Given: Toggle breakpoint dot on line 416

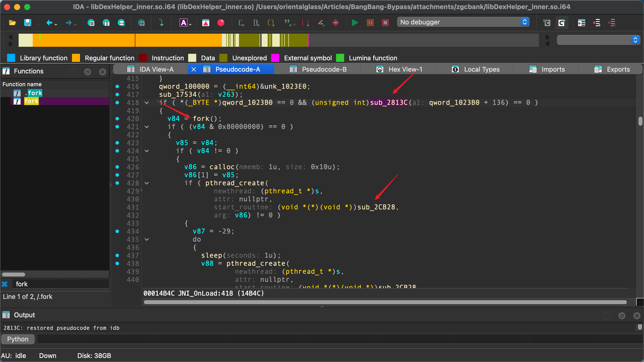Looking at the screenshot, I should click(117, 86).
